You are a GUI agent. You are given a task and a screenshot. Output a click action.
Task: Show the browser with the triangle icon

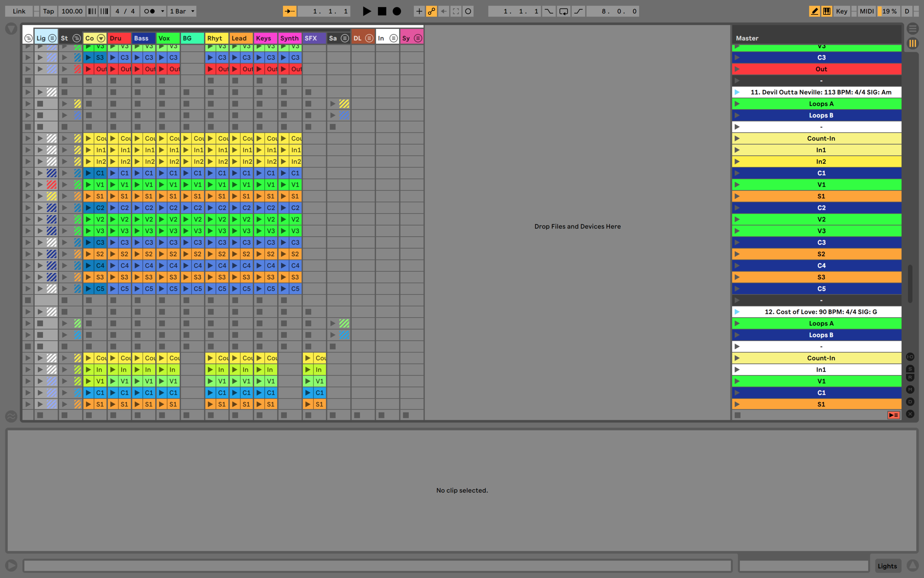tap(11, 29)
